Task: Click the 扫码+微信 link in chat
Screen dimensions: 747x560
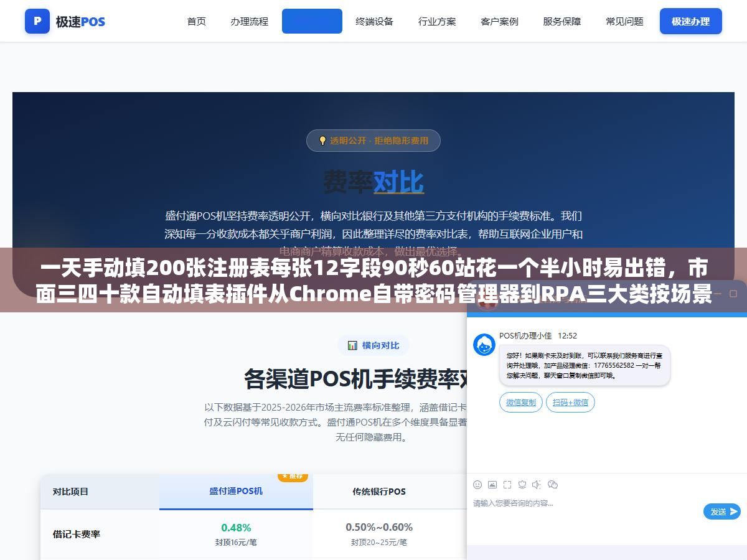Action: coord(570,403)
